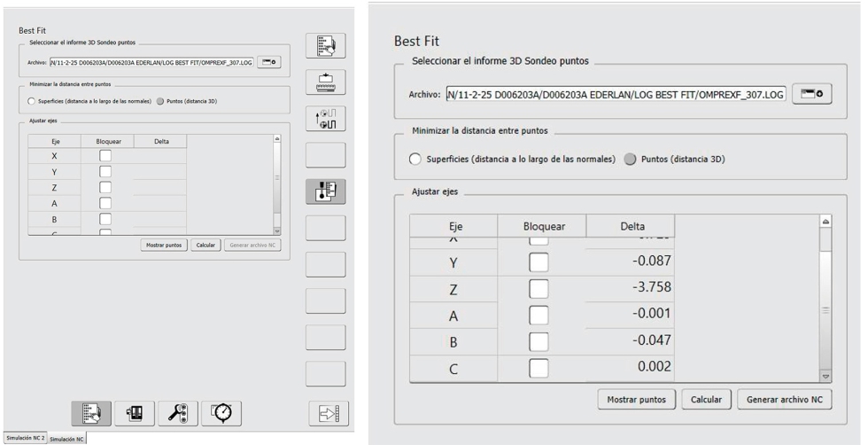The height and width of the screenshot is (445, 868).
Task: Click the Eje column header in enlarged table
Action: click(453, 226)
